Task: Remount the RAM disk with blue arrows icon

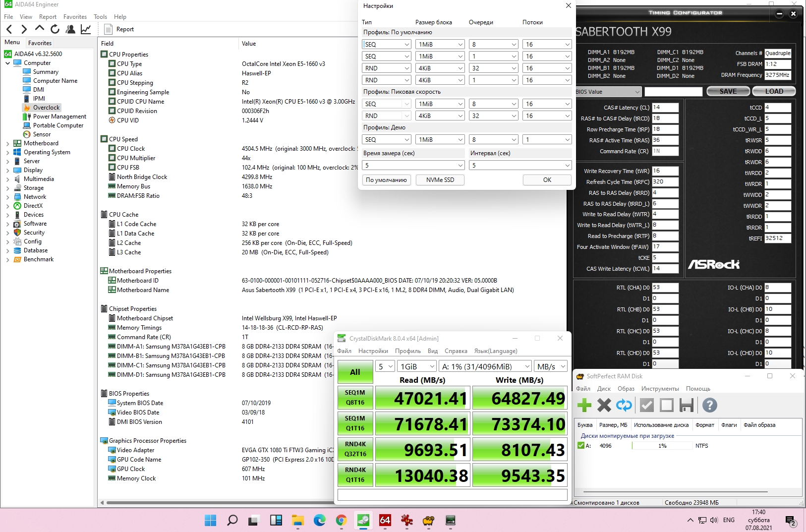Action: tap(624, 406)
